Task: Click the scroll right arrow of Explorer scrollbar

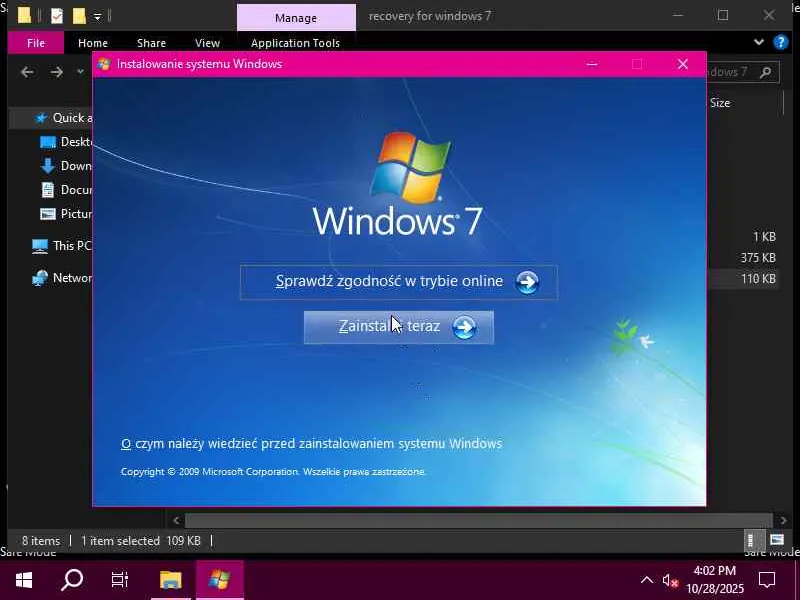Action: pyautogui.click(x=783, y=520)
